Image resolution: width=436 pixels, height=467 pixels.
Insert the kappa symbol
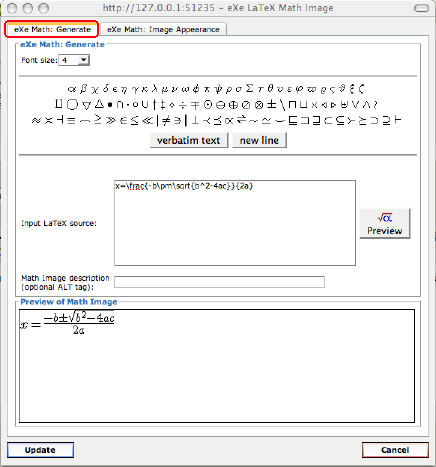145,89
